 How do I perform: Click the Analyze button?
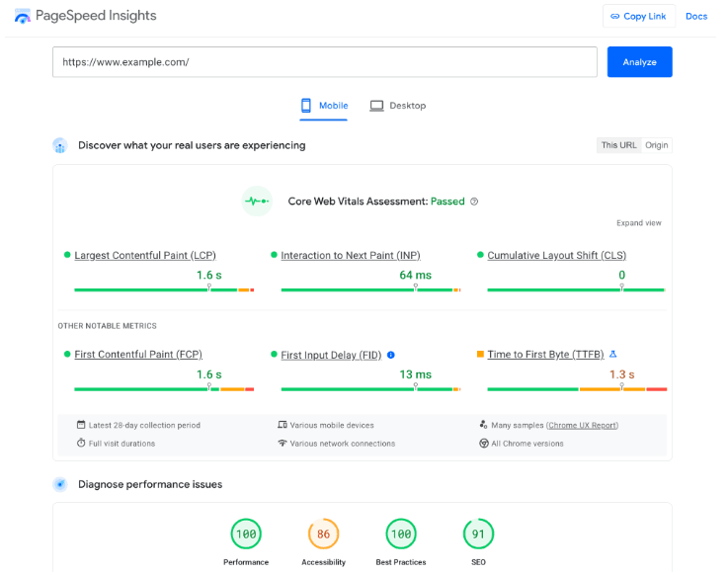tap(639, 62)
